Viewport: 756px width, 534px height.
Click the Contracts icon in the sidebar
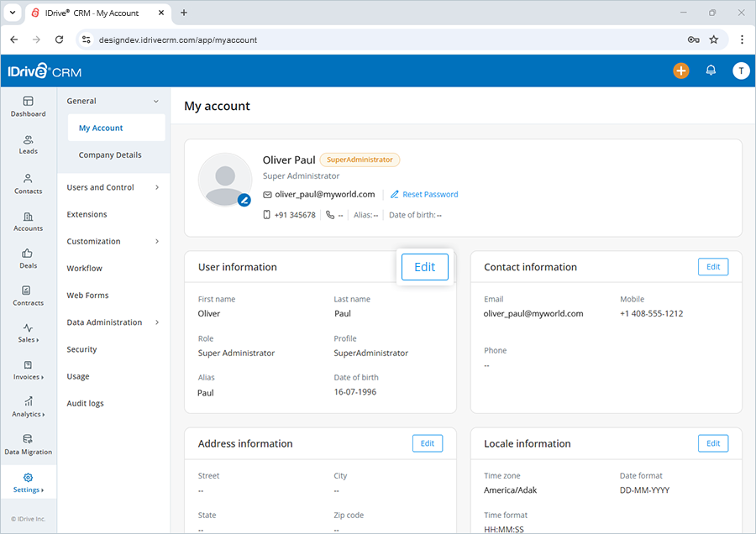(28, 296)
